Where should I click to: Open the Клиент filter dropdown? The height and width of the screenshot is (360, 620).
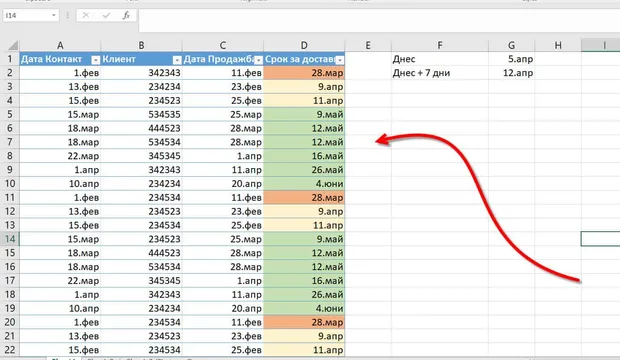(177, 60)
